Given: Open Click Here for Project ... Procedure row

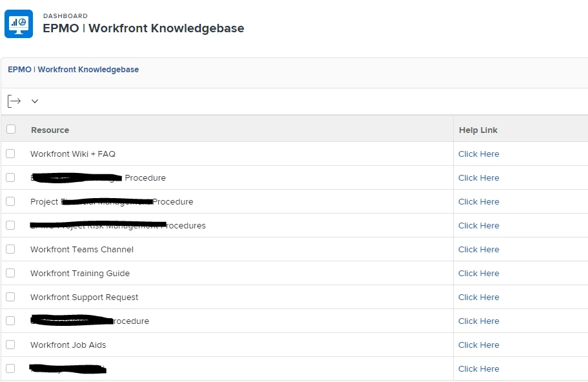Looking at the screenshot, I should click(x=478, y=202).
